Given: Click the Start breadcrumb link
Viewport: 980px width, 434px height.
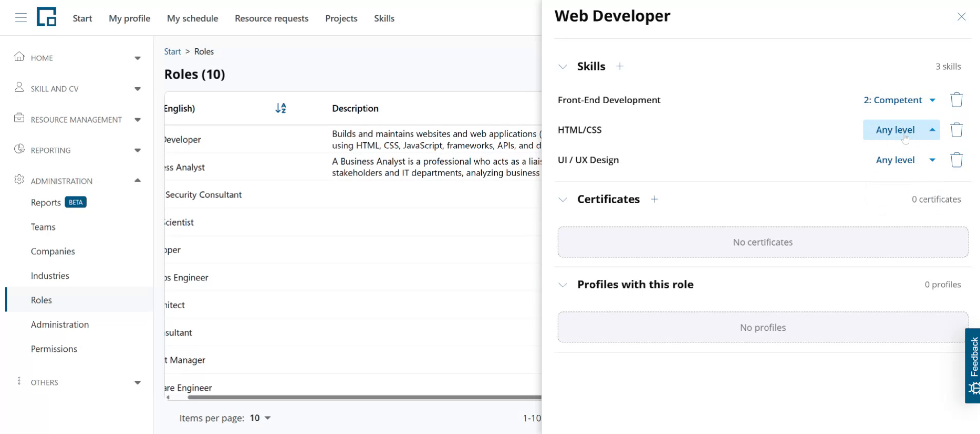Looking at the screenshot, I should [172, 51].
